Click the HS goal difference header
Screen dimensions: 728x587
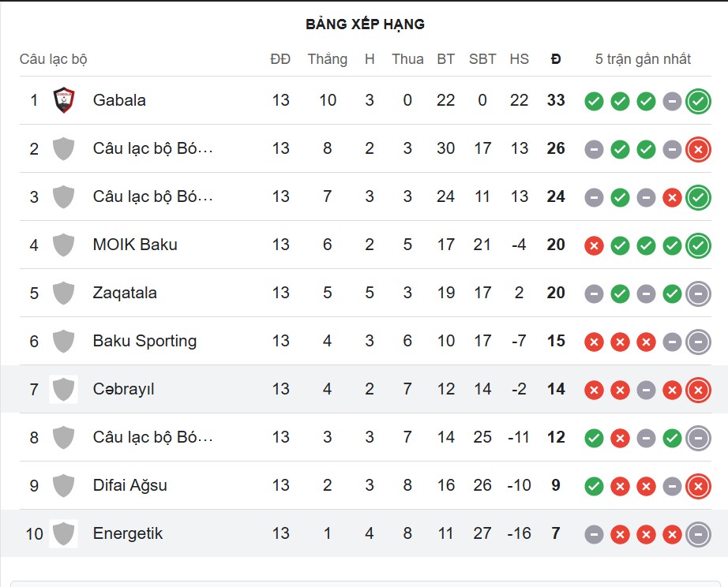pyautogui.click(x=519, y=59)
